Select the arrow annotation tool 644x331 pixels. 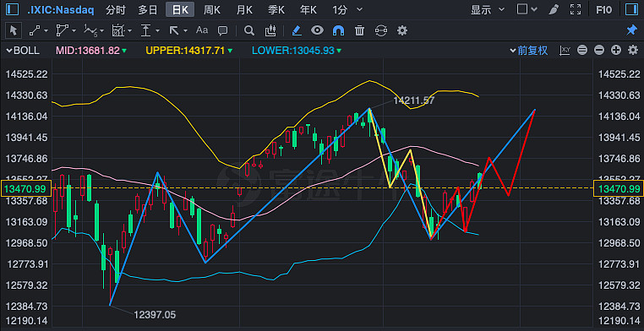pos(174,30)
